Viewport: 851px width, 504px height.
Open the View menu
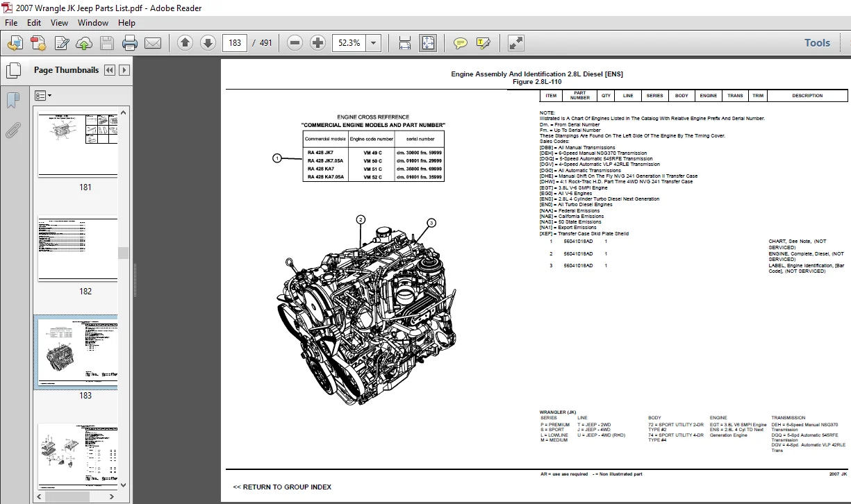pyautogui.click(x=59, y=22)
